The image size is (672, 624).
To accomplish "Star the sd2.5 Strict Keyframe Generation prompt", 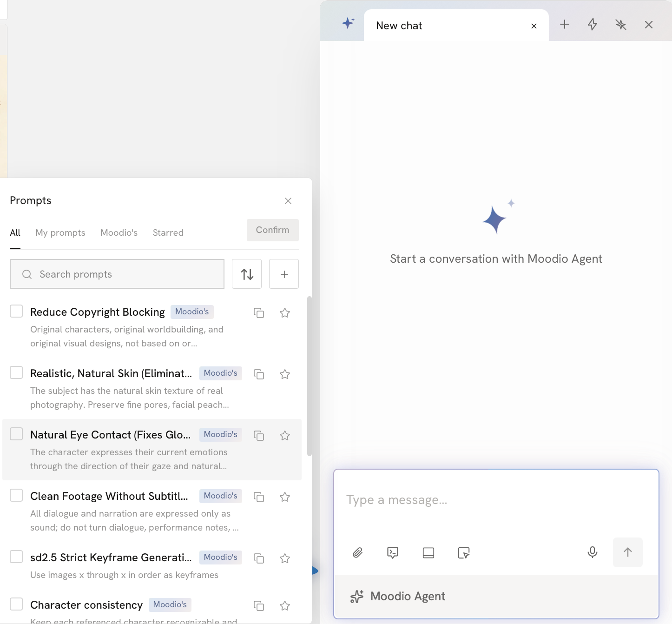I will pos(285,558).
